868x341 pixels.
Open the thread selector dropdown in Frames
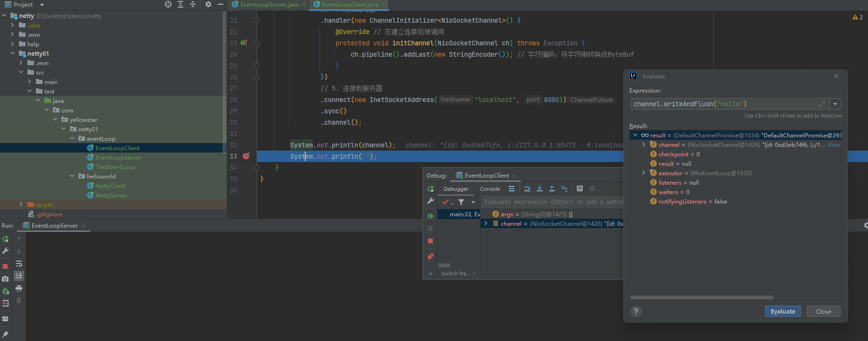point(473,202)
